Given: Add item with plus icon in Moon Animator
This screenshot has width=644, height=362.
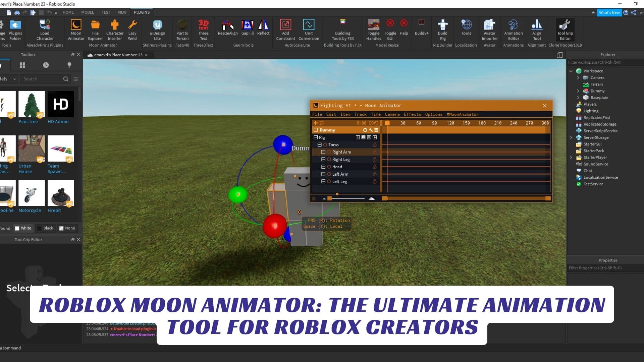Looking at the screenshot, I should click(x=315, y=123).
